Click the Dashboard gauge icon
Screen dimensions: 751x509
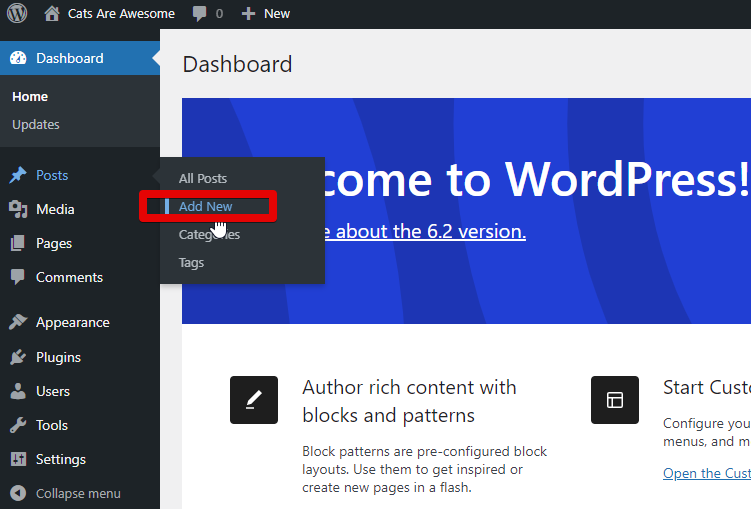click(18, 58)
